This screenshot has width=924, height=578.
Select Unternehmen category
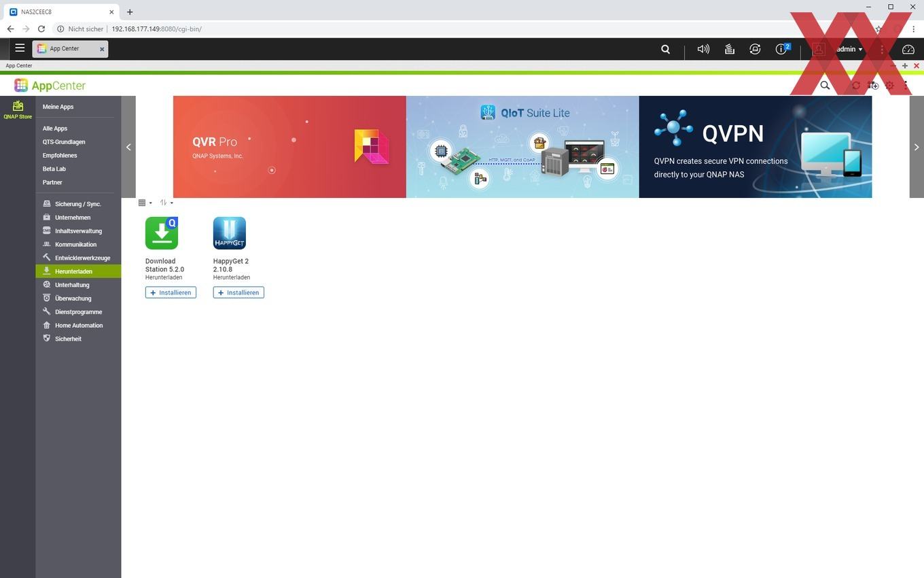78,218
